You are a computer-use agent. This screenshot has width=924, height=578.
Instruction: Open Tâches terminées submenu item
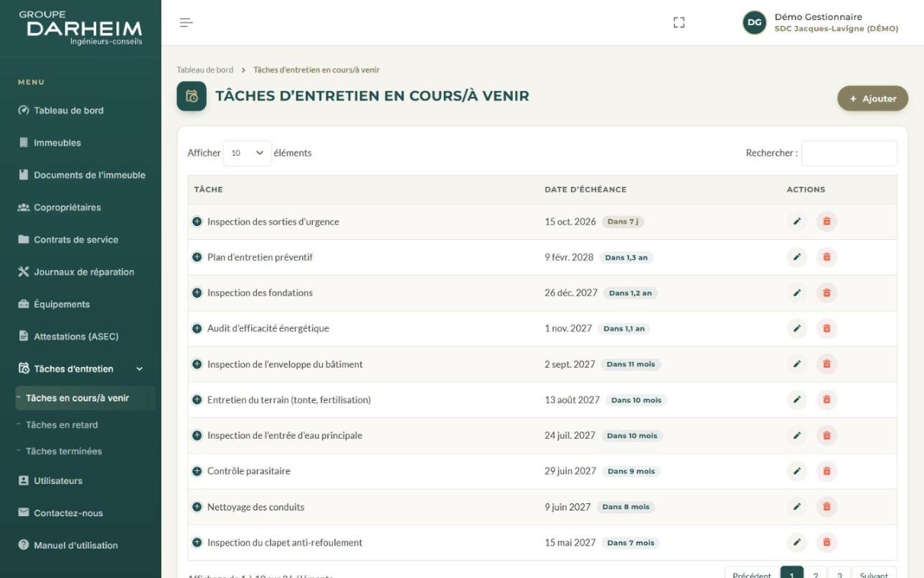pyautogui.click(x=64, y=452)
